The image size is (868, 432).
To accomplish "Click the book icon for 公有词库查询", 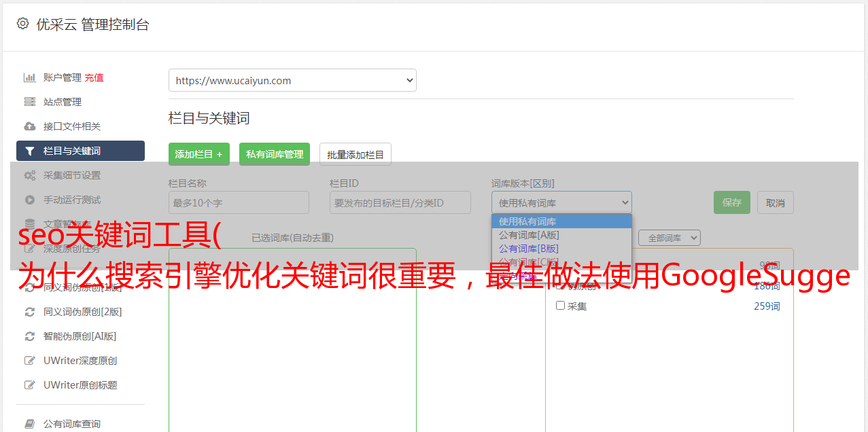I will [30, 424].
